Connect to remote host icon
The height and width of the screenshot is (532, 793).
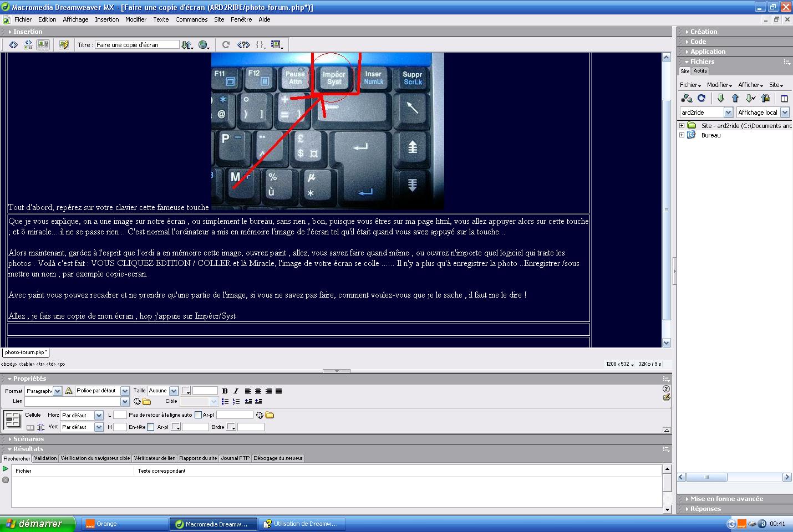[687, 98]
